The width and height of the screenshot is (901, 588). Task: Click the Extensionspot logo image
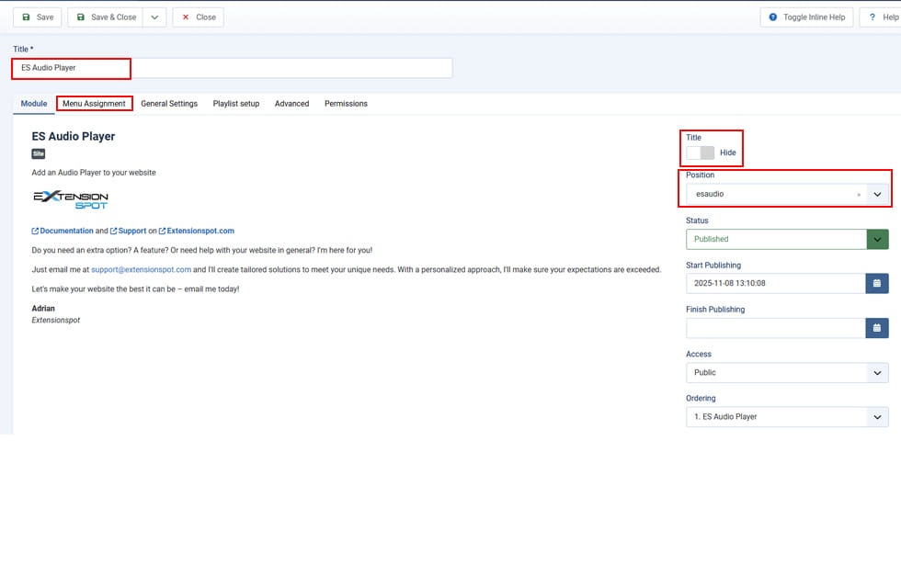tap(71, 199)
